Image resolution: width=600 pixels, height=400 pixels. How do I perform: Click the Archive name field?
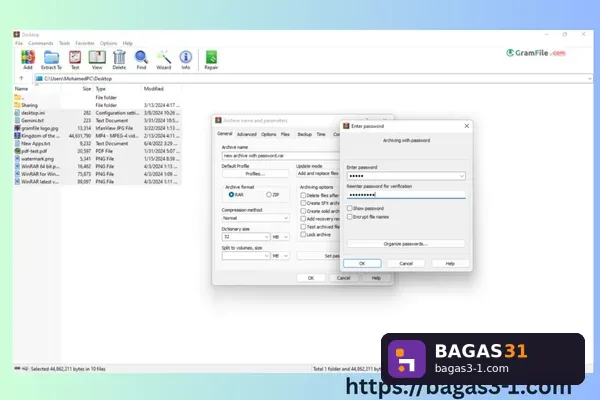click(x=280, y=156)
